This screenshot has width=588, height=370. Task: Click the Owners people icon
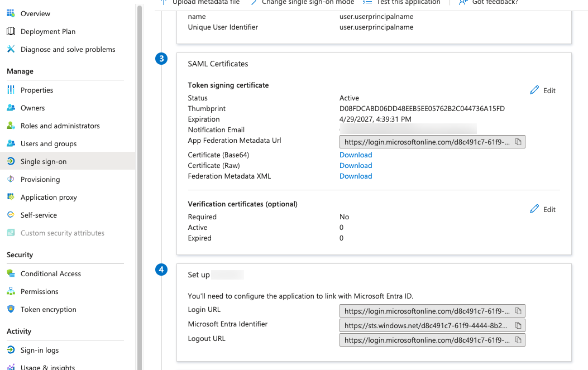tap(11, 108)
